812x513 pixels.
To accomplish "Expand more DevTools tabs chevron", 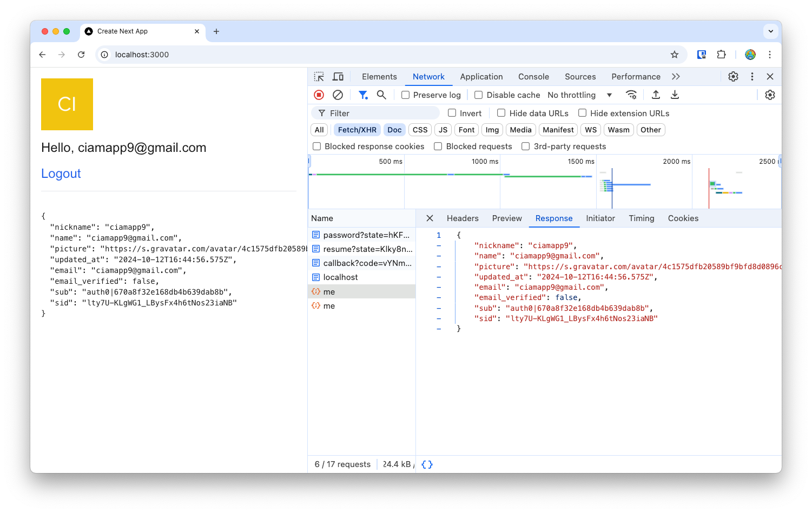I will (x=676, y=77).
